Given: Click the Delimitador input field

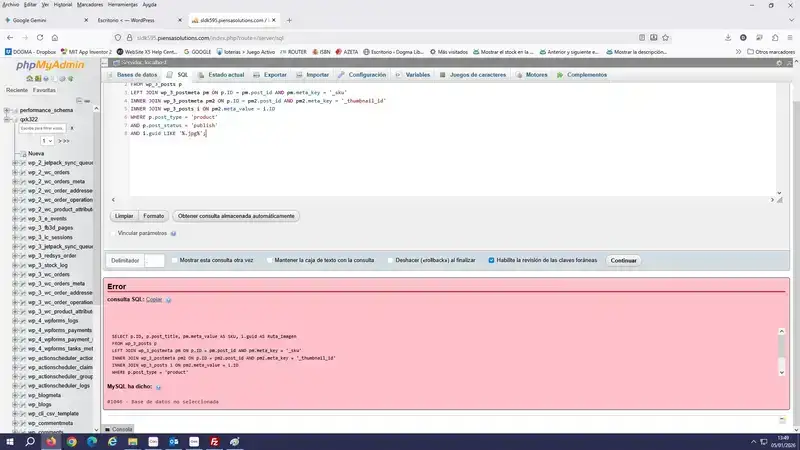Looking at the screenshot, I should tap(153, 260).
